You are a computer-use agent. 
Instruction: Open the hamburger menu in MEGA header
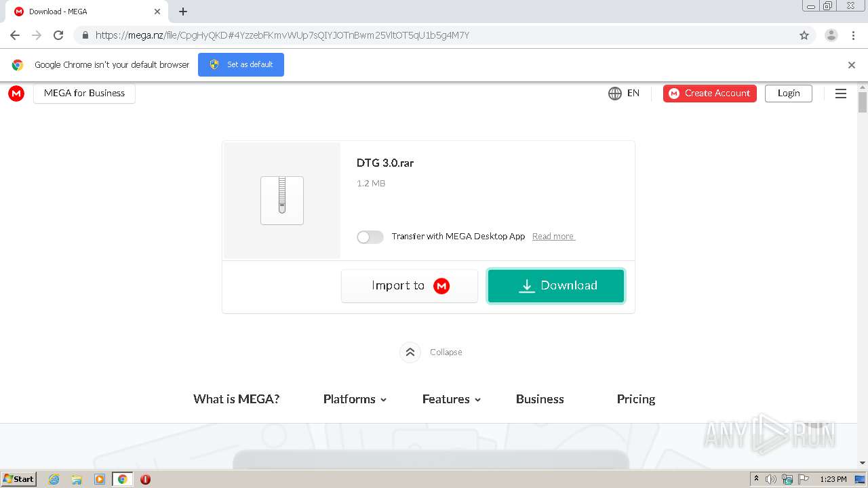(x=841, y=94)
